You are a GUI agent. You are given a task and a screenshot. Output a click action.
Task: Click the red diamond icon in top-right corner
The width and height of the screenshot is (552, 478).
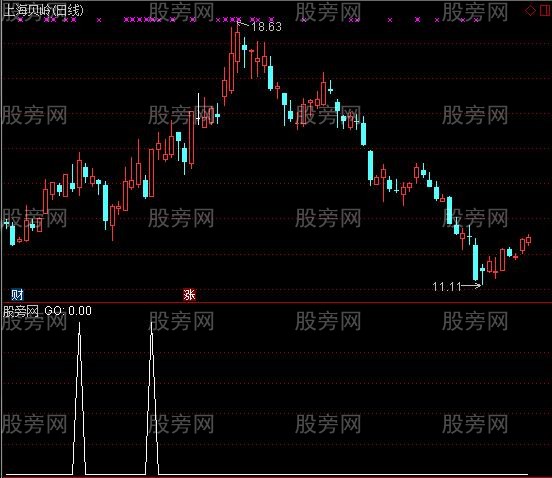pos(530,11)
